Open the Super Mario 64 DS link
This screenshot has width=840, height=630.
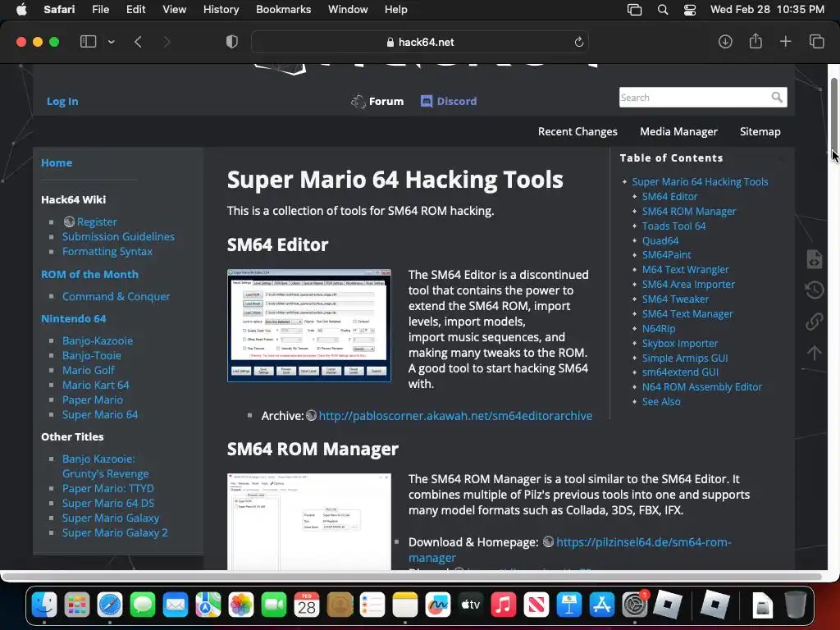coord(108,503)
